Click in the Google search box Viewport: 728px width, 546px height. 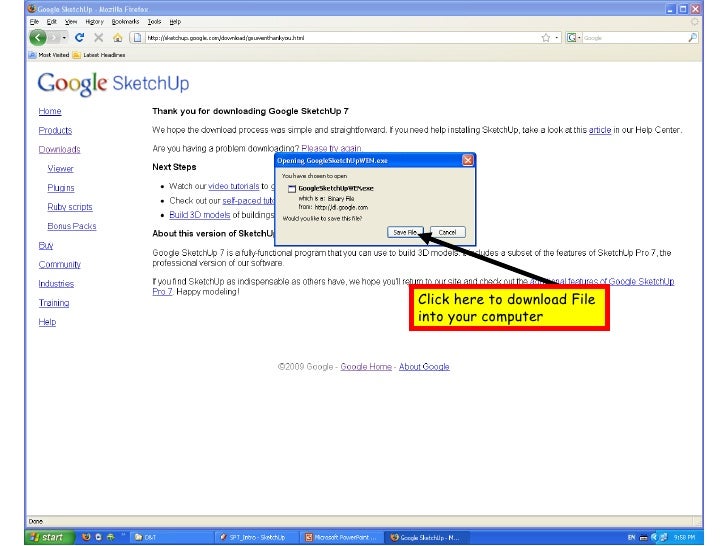pos(634,38)
